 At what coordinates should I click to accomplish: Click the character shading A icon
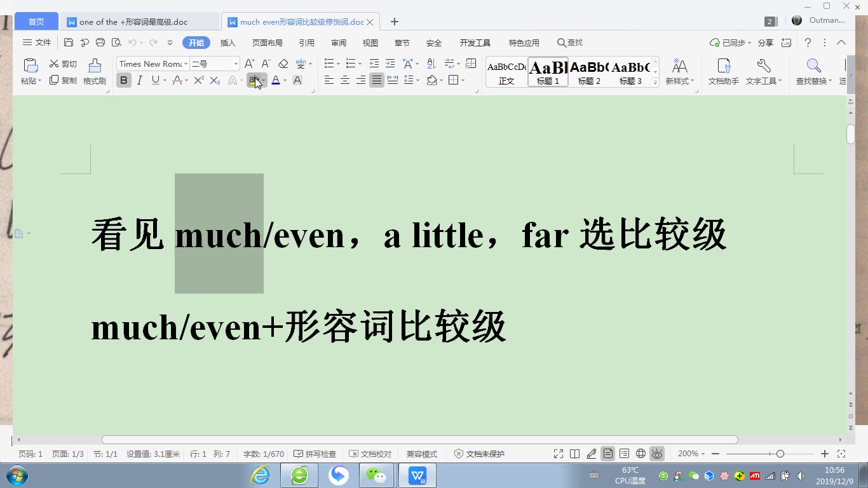tap(297, 80)
